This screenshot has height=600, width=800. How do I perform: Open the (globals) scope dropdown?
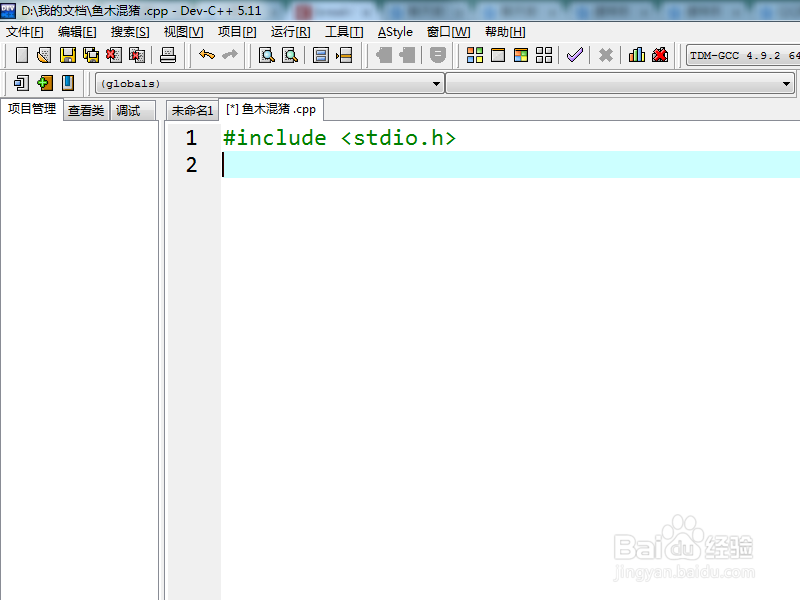(x=269, y=84)
